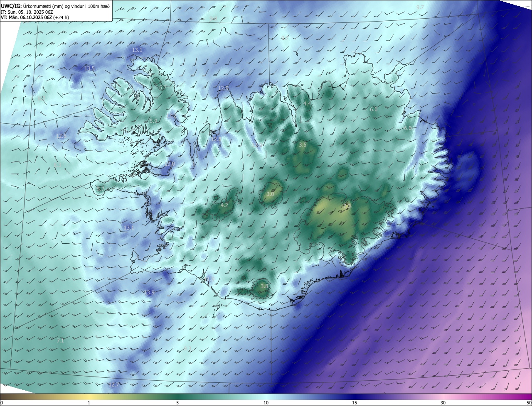Click the 12.9 value label on map
This screenshot has width=532, height=406.
click(224, 88)
